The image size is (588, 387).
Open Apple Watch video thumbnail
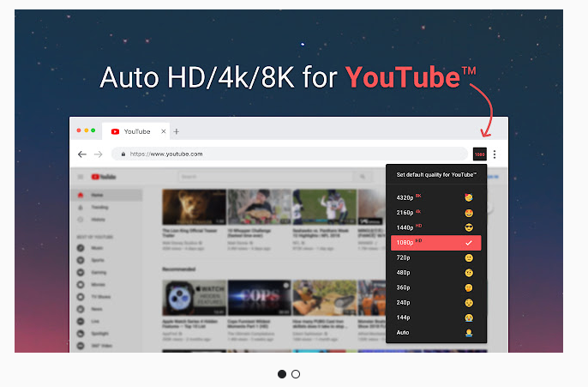(194, 298)
